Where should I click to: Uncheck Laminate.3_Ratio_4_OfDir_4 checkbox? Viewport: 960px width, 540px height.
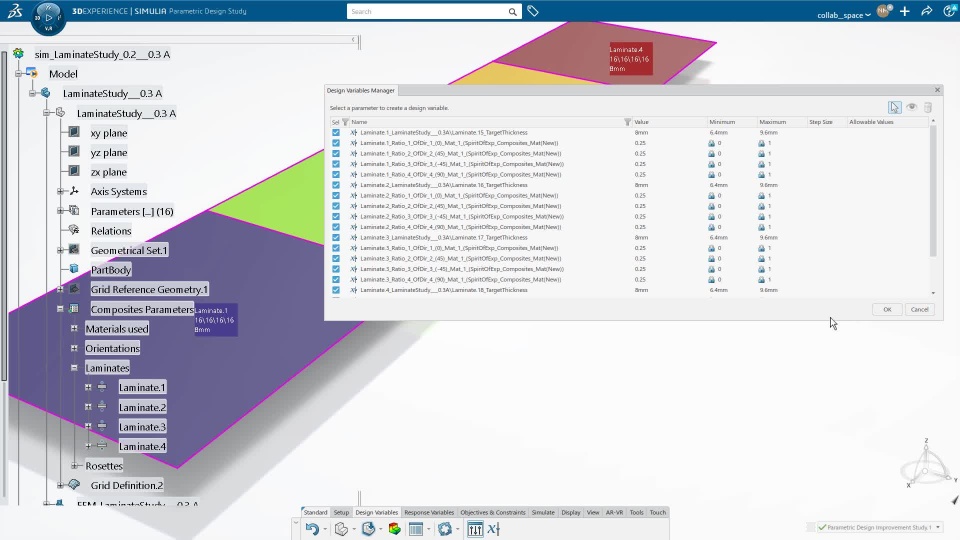pos(336,279)
